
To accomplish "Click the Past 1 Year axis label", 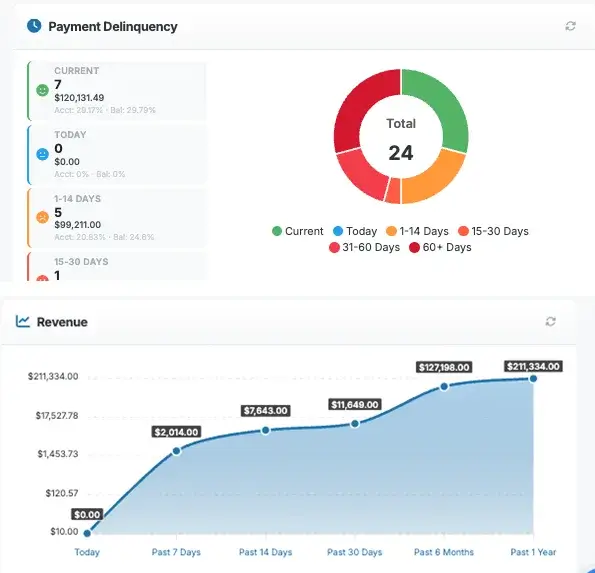I will (533, 552).
